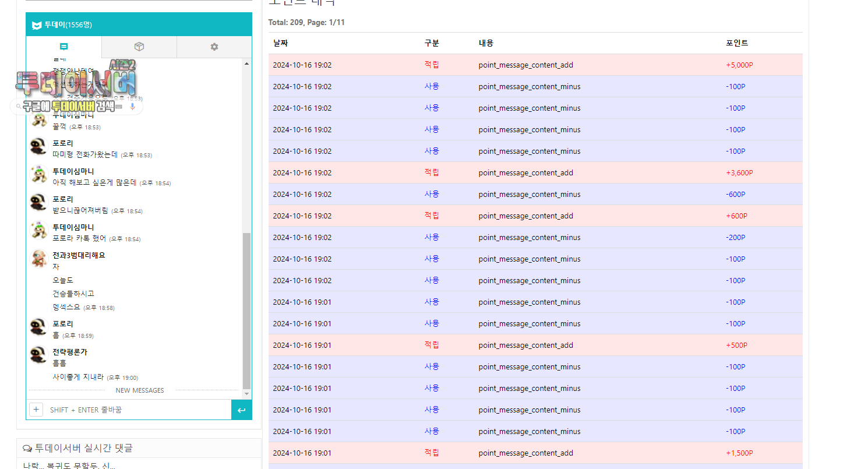Click the 포인트 column header
The width and height of the screenshot is (868, 469).
pyautogui.click(x=737, y=43)
